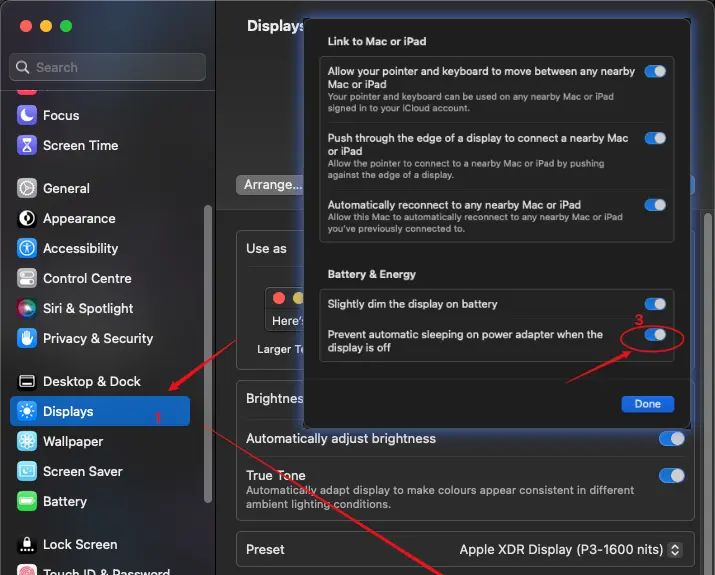Select General in the sidebar

[100, 188]
